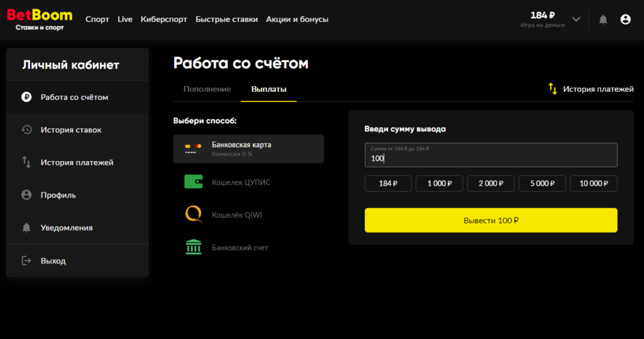The width and height of the screenshot is (644, 339).
Task: Choose Банковский счет method
Action: 248,247
